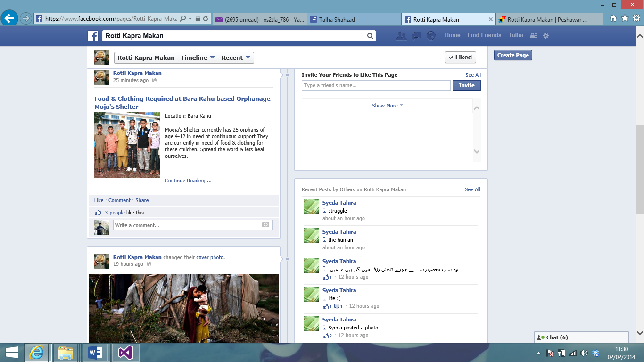Click the Type a friend's name field

coord(376,85)
